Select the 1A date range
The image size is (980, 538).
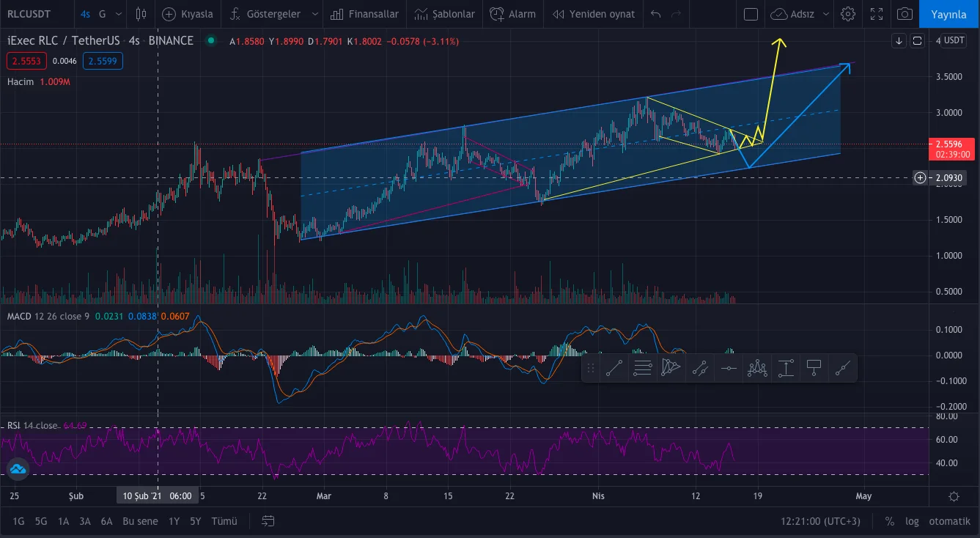click(x=64, y=521)
